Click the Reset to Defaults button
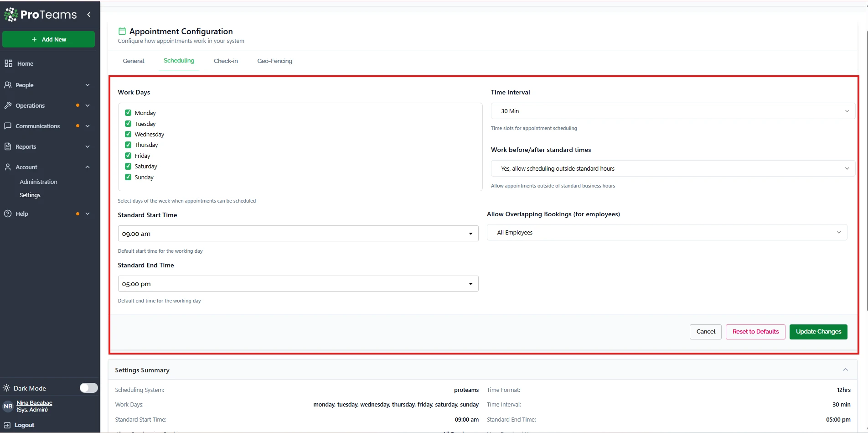The height and width of the screenshot is (433, 868). click(755, 332)
